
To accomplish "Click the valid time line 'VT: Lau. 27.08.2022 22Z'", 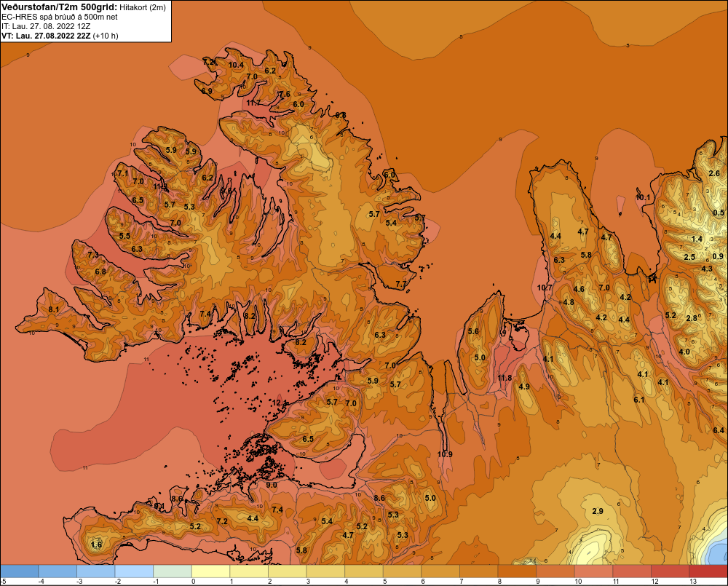I will click(x=47, y=36).
